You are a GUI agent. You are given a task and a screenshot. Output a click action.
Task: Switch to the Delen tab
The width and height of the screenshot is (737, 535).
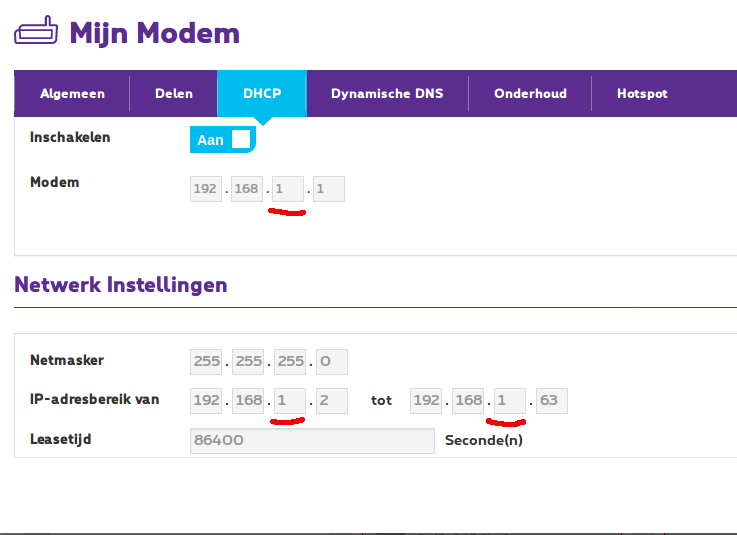(173, 94)
